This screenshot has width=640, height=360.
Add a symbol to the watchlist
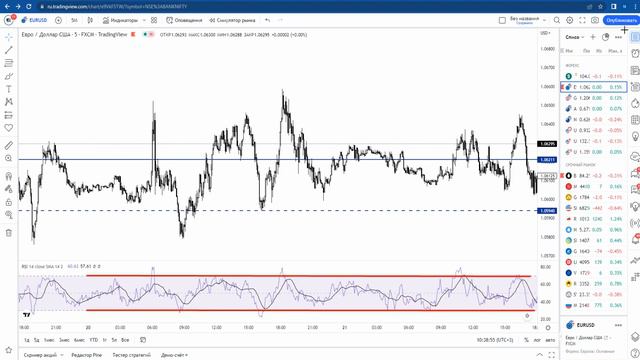point(593,37)
